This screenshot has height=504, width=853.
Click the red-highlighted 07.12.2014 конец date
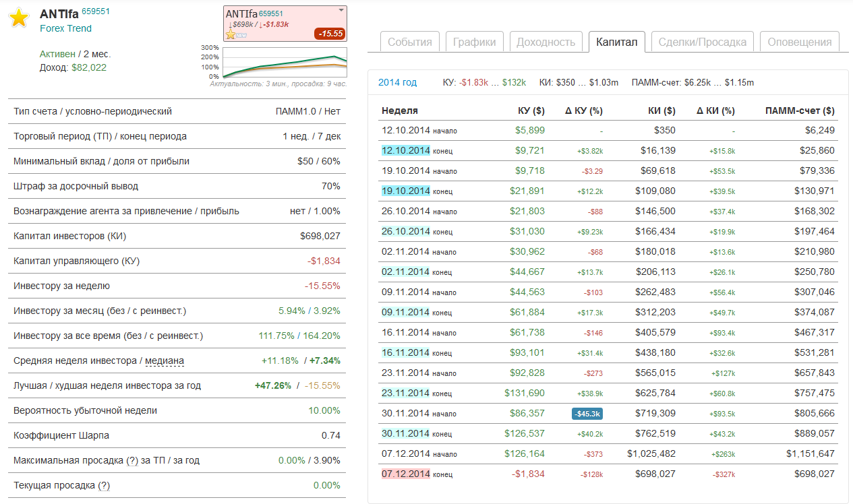(405, 474)
